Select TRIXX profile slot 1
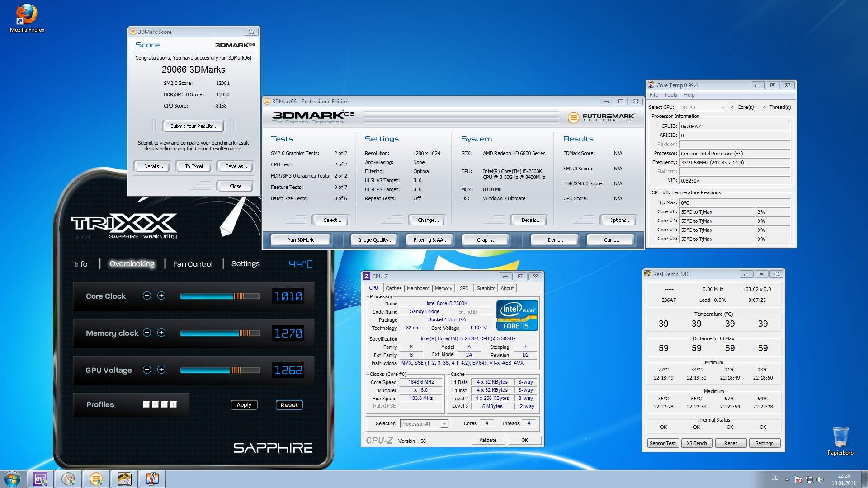868x488 pixels. (x=146, y=404)
